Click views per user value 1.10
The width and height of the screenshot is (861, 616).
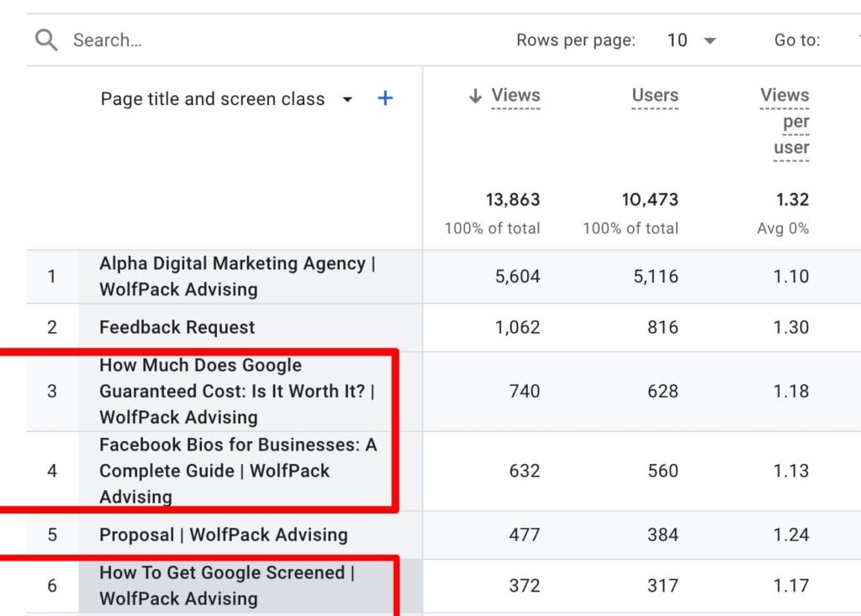tap(791, 276)
